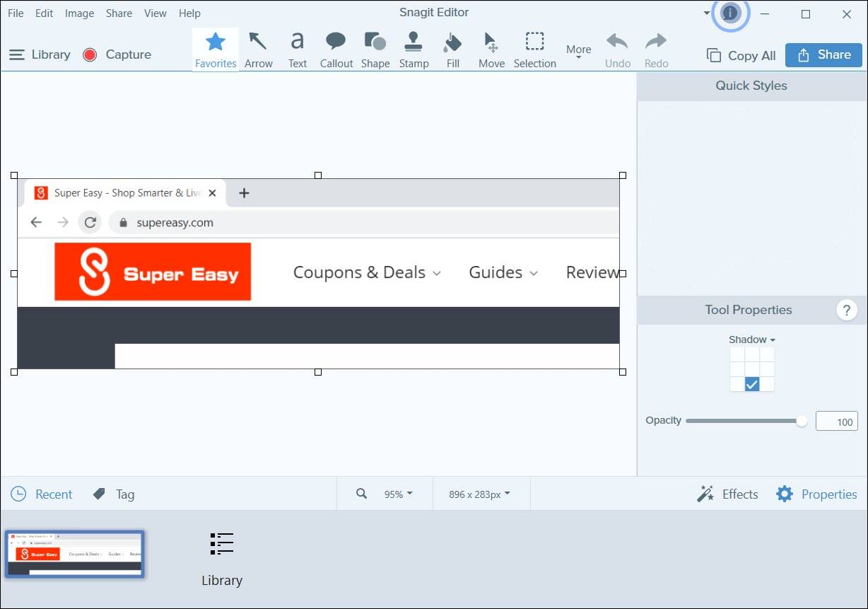
Task: Start a new Capture
Action: tap(117, 54)
